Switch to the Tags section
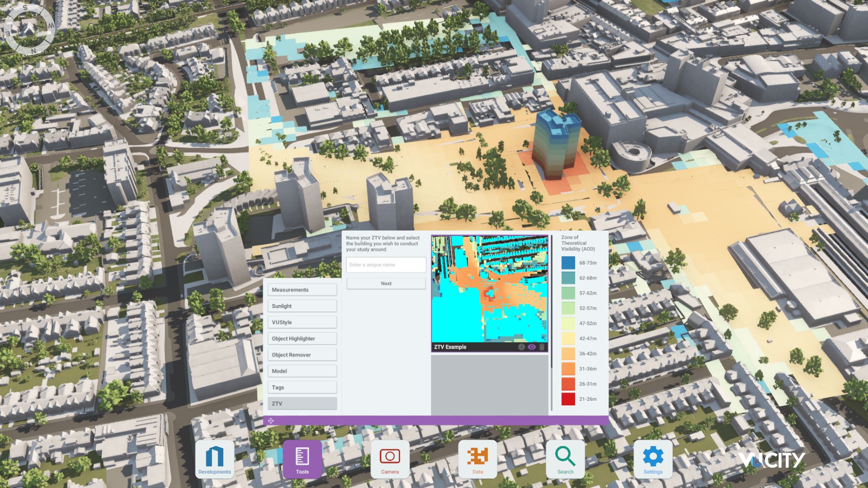Image resolution: width=868 pixels, height=488 pixels. 302,387
